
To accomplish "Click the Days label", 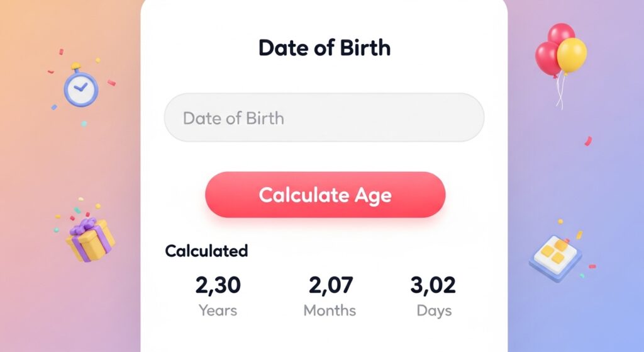I will click(x=434, y=310).
